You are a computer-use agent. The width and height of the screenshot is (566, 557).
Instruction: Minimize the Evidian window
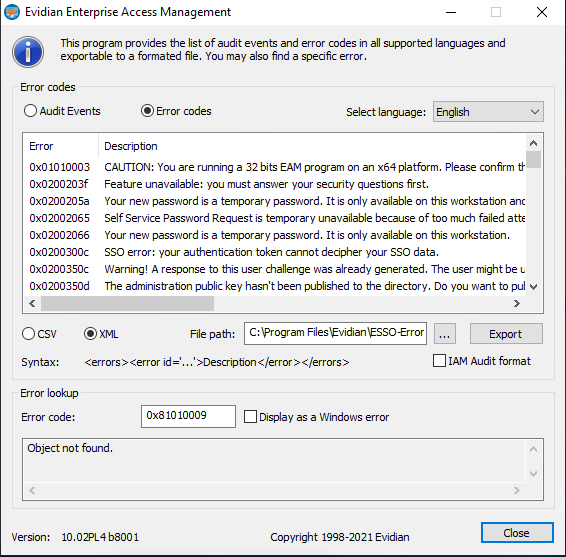(x=451, y=12)
